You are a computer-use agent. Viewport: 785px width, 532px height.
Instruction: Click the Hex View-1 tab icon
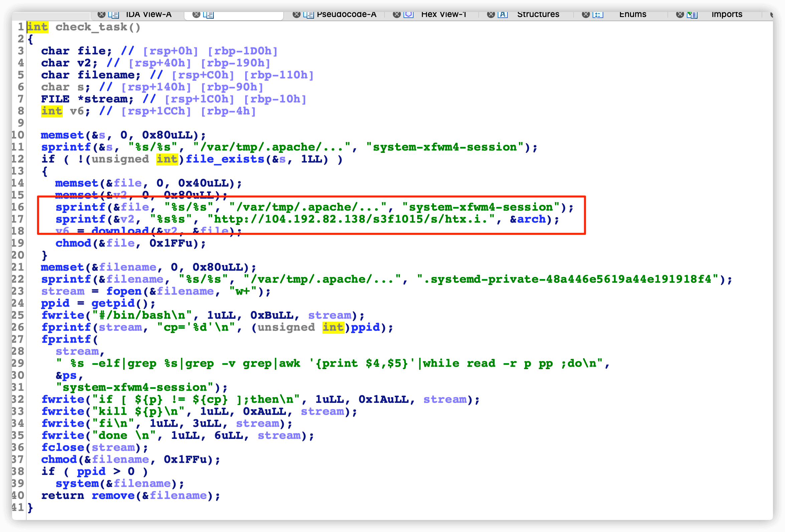click(x=409, y=14)
